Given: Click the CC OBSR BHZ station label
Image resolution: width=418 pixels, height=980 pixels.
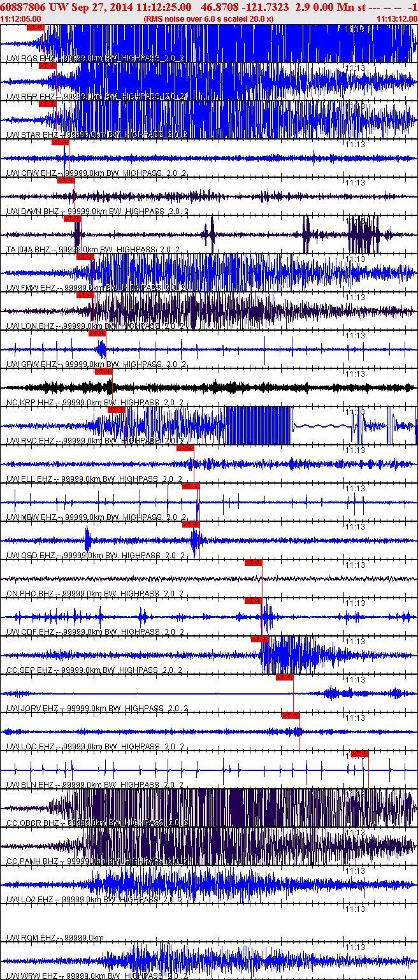Looking at the screenshot, I should (33, 823).
